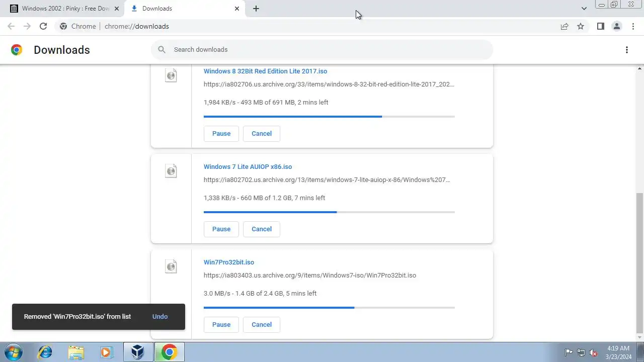The width and height of the screenshot is (644, 362).
Task: Close the Downloads tab
Action: (x=237, y=9)
